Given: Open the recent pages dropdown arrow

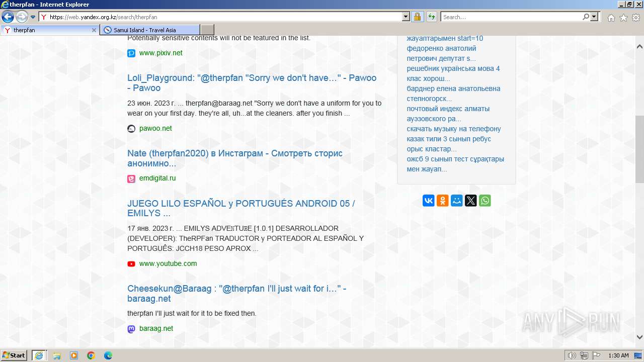Looking at the screenshot, I should point(33,17).
